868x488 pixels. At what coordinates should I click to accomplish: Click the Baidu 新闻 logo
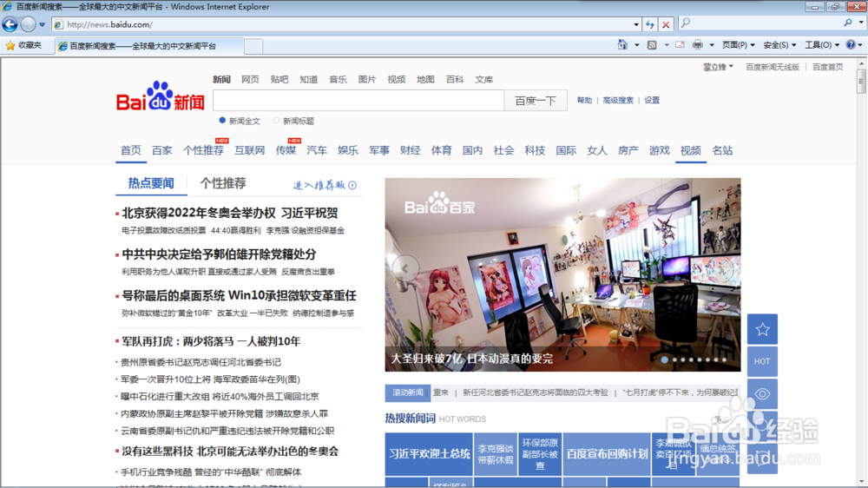click(161, 96)
